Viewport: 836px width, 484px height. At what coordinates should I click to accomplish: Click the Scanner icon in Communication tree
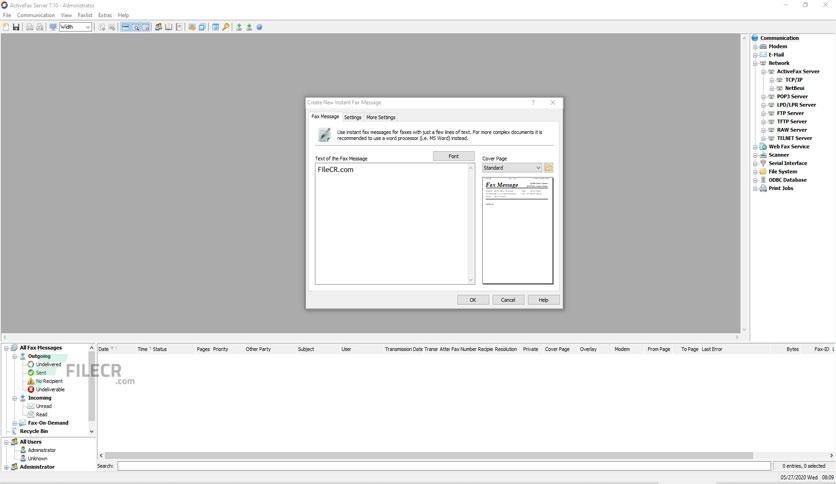click(x=763, y=155)
